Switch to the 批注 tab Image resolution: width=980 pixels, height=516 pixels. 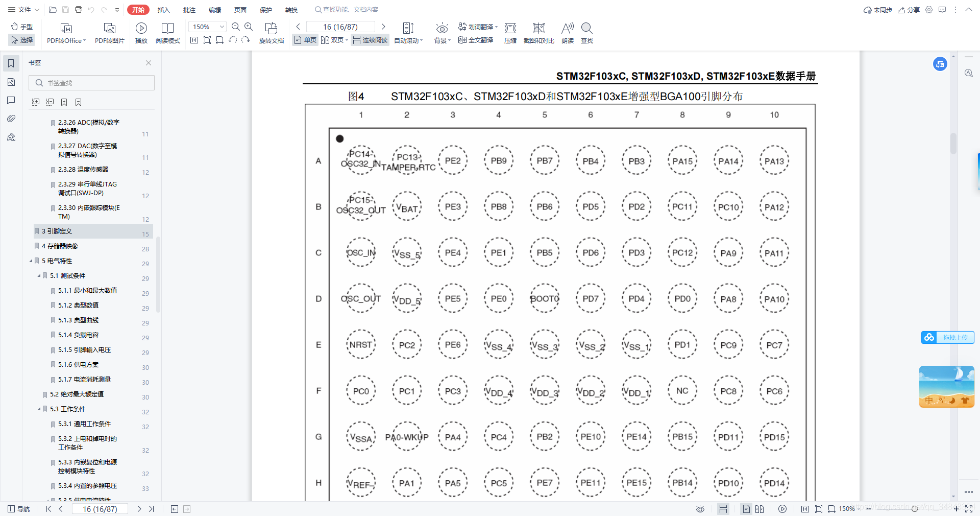coord(189,10)
